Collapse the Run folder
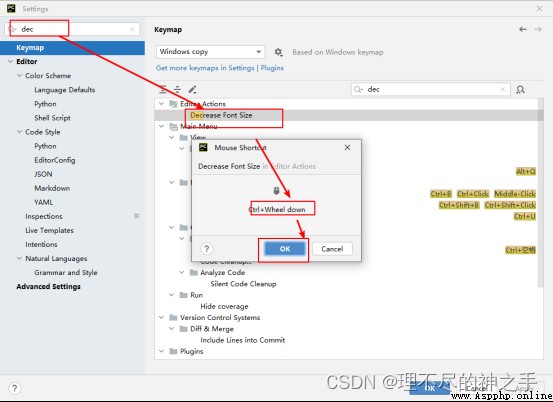The width and height of the screenshot is (553, 402). point(171,295)
